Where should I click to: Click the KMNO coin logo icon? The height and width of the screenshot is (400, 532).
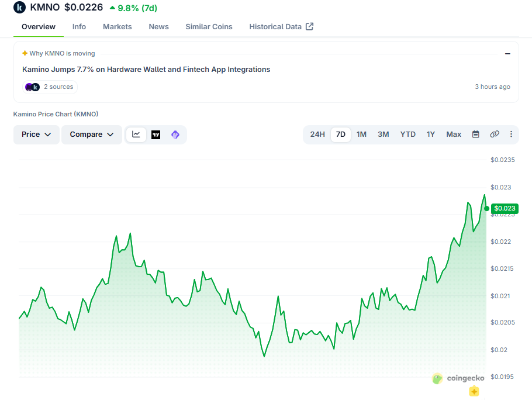tap(19, 7)
